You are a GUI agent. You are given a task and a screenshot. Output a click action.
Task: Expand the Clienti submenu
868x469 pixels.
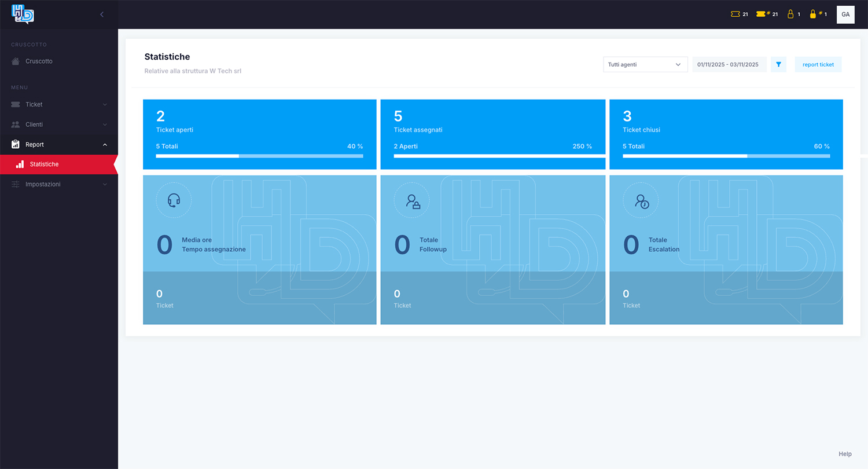pyautogui.click(x=105, y=124)
